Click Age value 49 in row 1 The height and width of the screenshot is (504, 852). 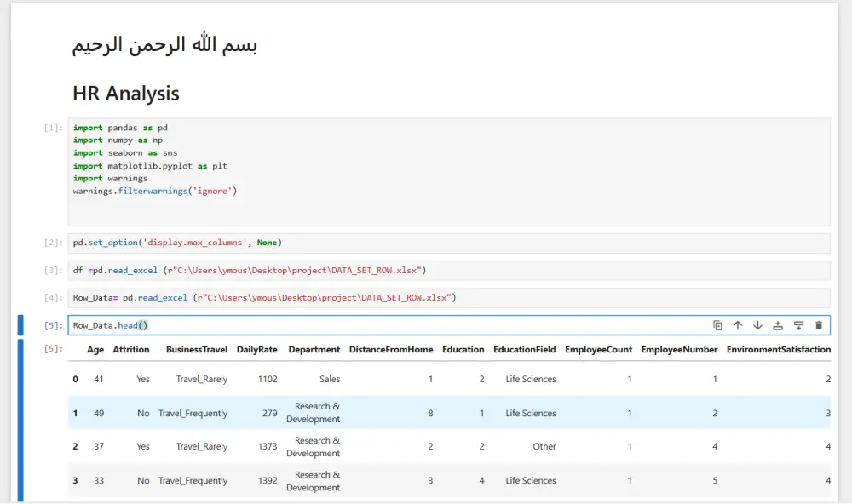point(98,413)
